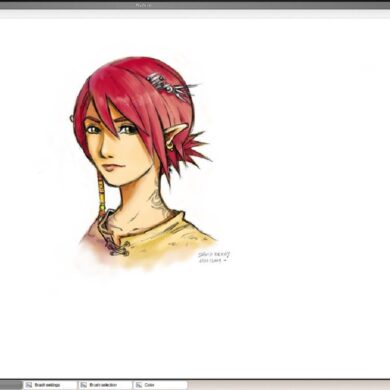
Task: Click the icon beside Brush selection
Action: (84, 385)
